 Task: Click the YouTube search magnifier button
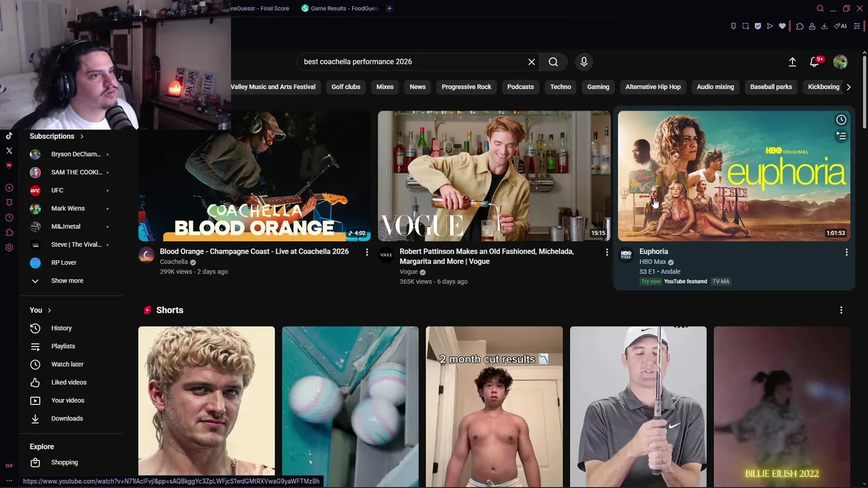553,62
